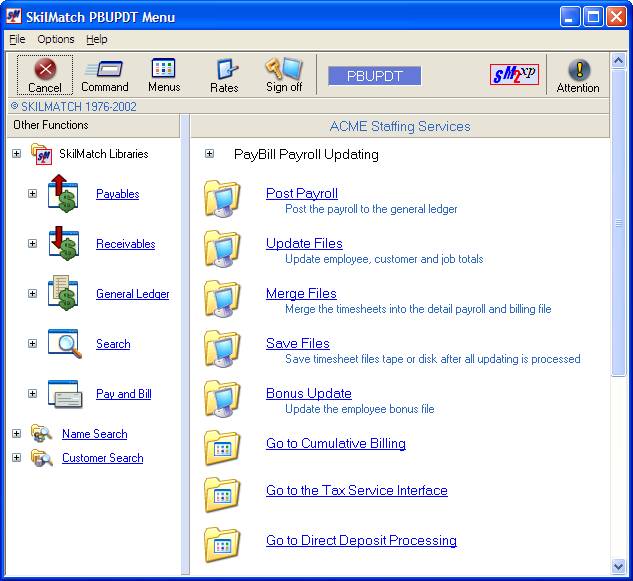
Task: Open the Menus toolbar icon
Action: click(163, 68)
